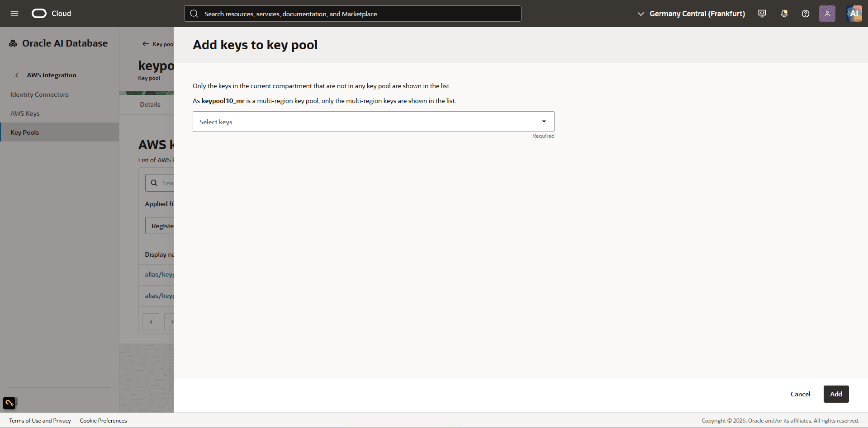Screen dimensions: 868x428
Task: Click the Add button
Action: 836,394
